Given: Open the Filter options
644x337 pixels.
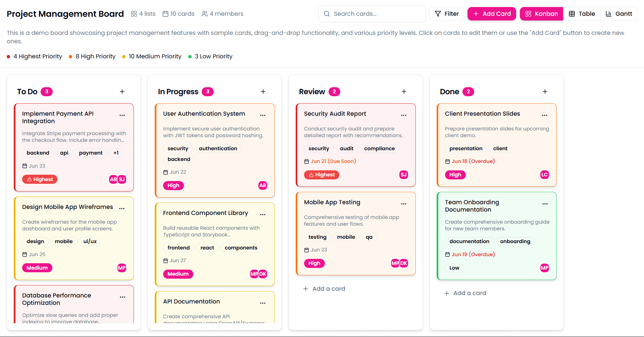Looking at the screenshot, I should click(447, 14).
